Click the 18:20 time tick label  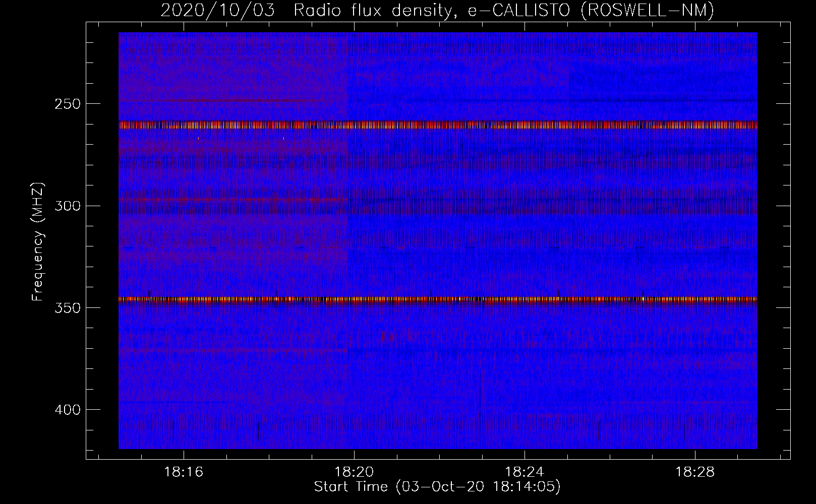coord(354,472)
